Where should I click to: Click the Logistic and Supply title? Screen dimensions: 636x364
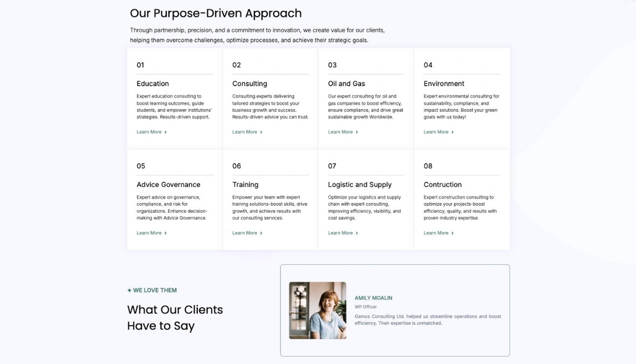point(360,185)
